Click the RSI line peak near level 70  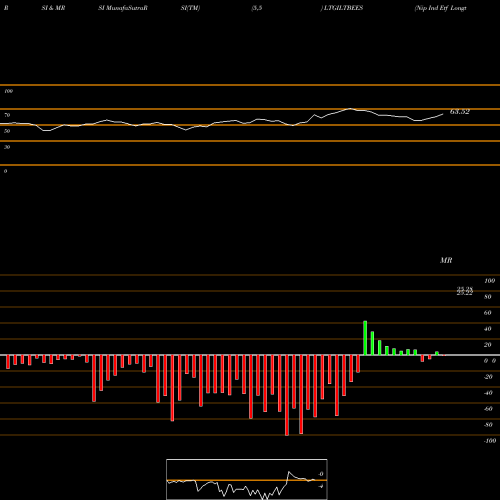point(350,109)
